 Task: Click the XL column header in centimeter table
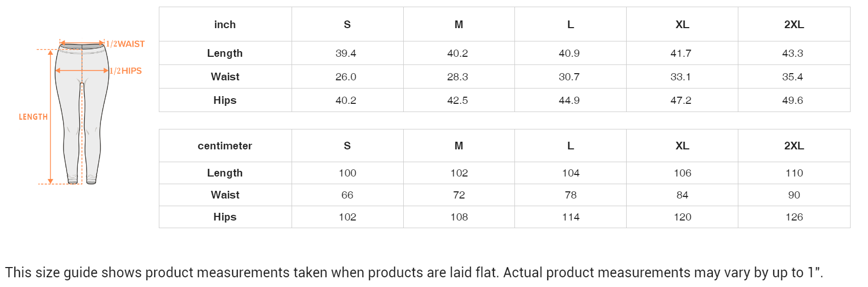[x=682, y=146]
